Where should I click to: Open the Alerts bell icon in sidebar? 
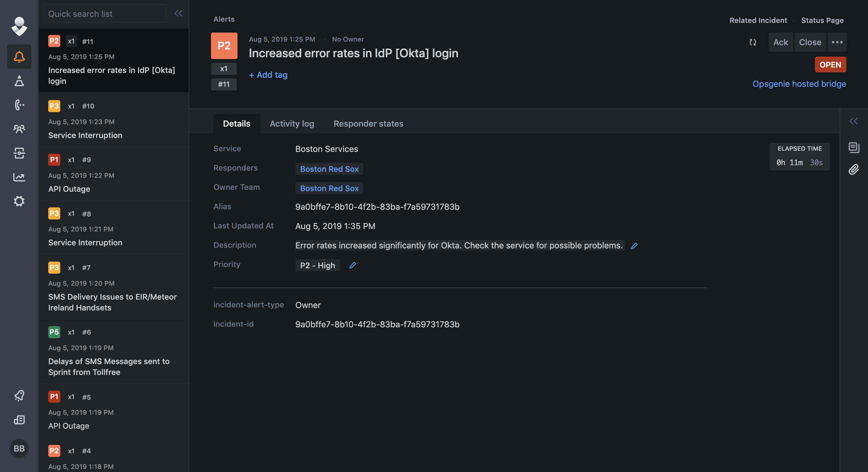pos(19,57)
